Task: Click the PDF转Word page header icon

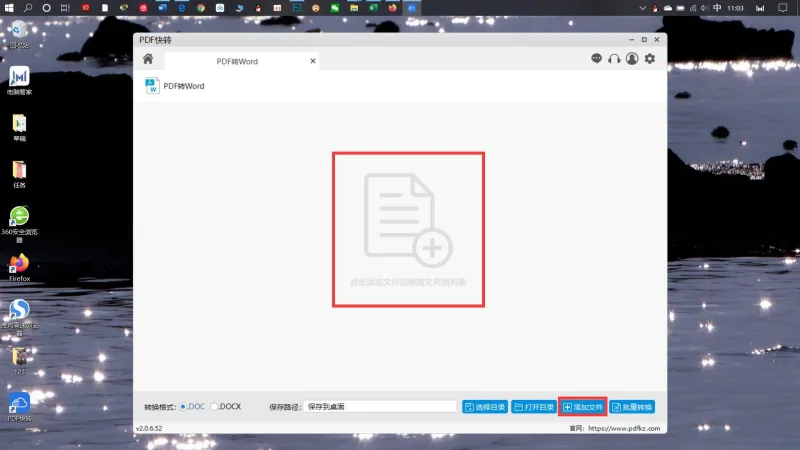Action: coord(152,86)
